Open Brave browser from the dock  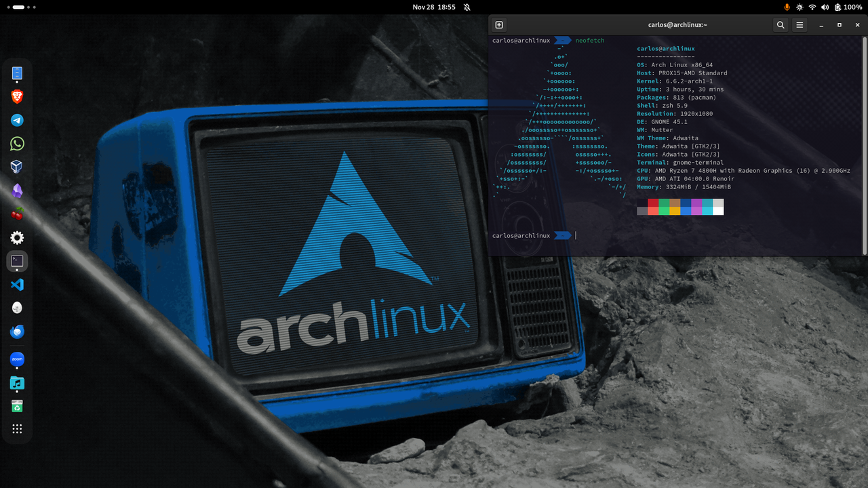coord(17,97)
